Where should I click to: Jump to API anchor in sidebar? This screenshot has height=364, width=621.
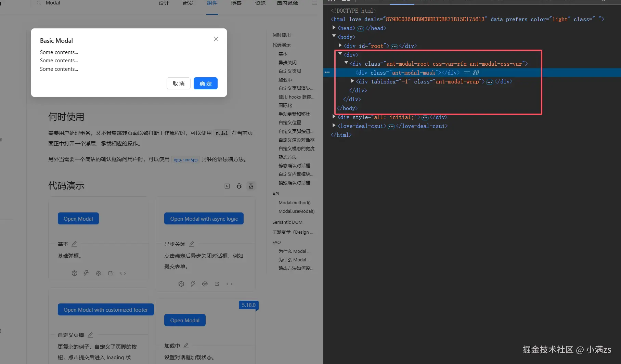click(276, 194)
